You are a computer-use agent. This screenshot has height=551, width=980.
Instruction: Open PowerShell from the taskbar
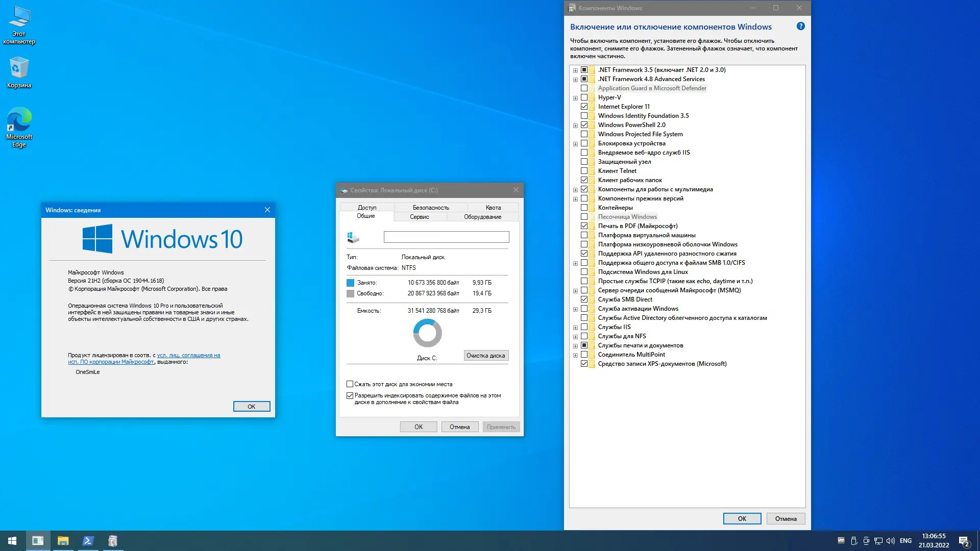coord(88,541)
